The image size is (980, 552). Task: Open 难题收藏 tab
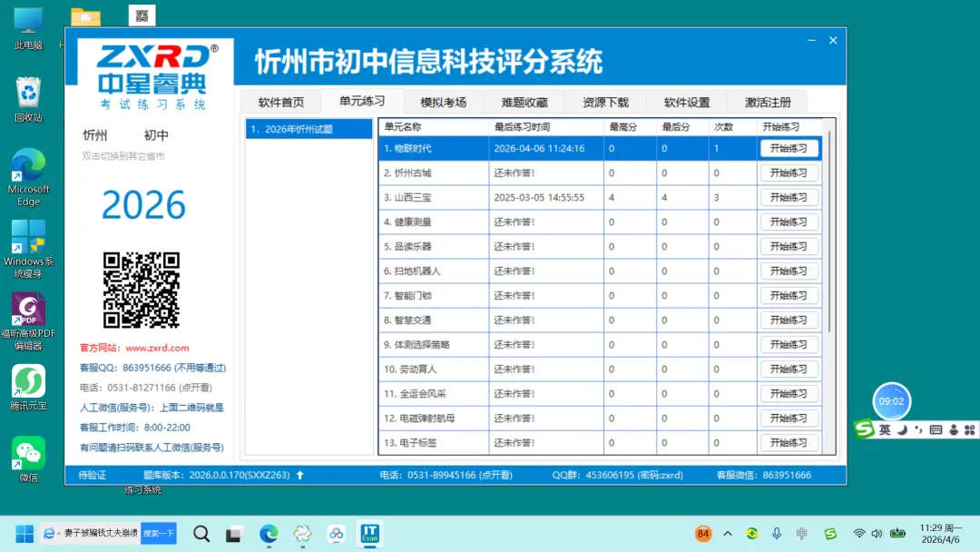pos(524,102)
